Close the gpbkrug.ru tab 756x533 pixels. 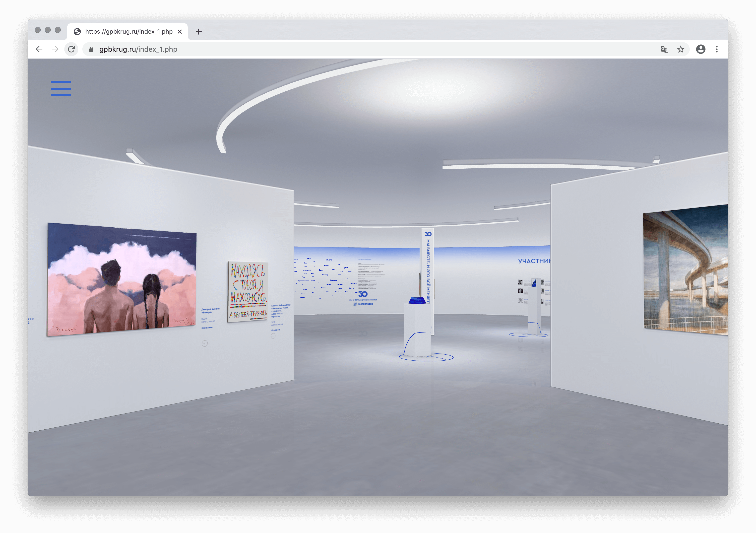[x=180, y=32]
